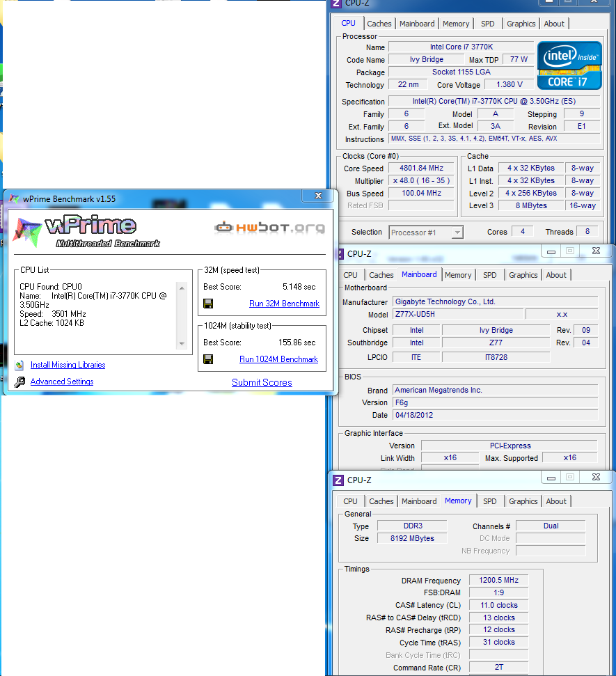This screenshot has height=676, width=616.
Task: Click the wPrime Multithreaded Benchmark logo
Action: click(x=86, y=231)
